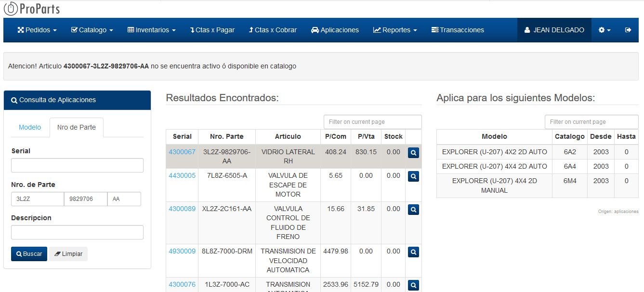Expand the Pedidos dropdown menu
644x292 pixels.
37,30
